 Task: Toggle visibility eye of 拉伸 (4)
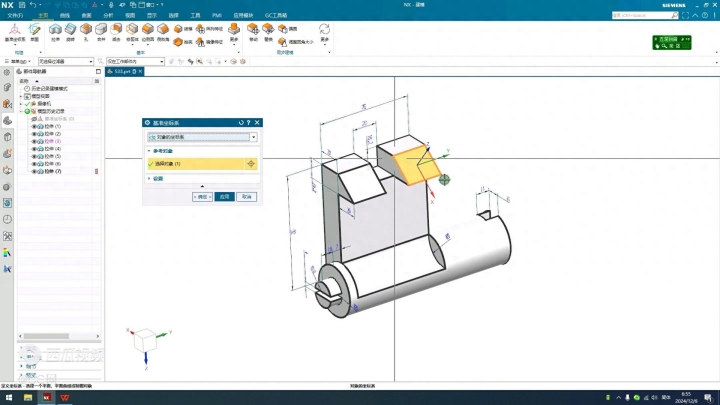[x=34, y=149]
